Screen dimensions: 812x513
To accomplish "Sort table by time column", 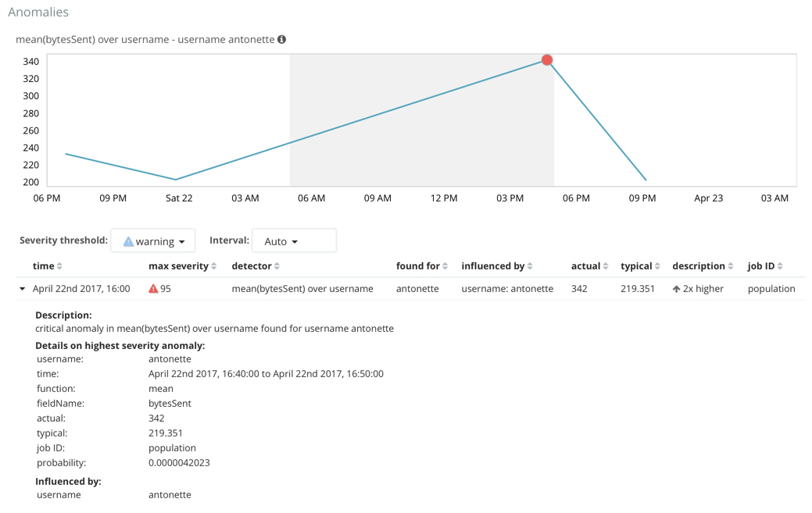I will pyautogui.click(x=59, y=266).
